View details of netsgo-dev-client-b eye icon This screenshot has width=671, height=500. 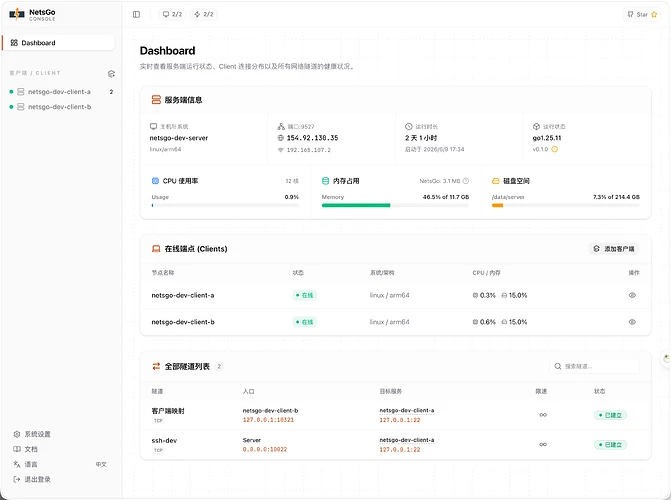click(x=632, y=322)
